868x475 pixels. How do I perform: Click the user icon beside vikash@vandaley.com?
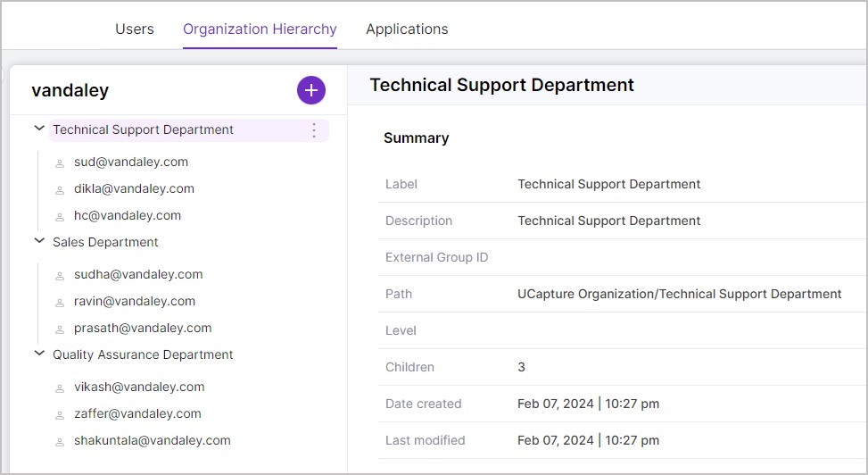60,388
